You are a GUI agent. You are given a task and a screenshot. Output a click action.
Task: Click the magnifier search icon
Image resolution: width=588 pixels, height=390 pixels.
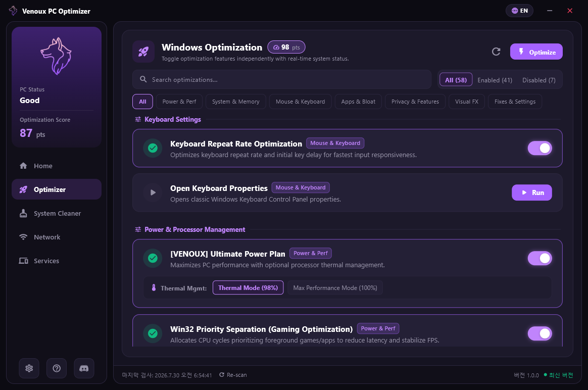coord(143,79)
